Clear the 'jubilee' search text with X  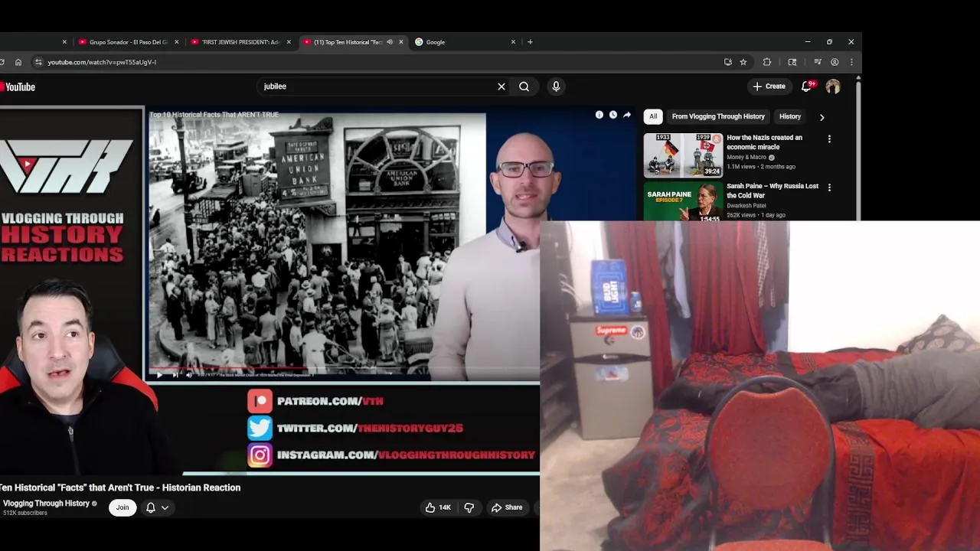[x=501, y=86]
